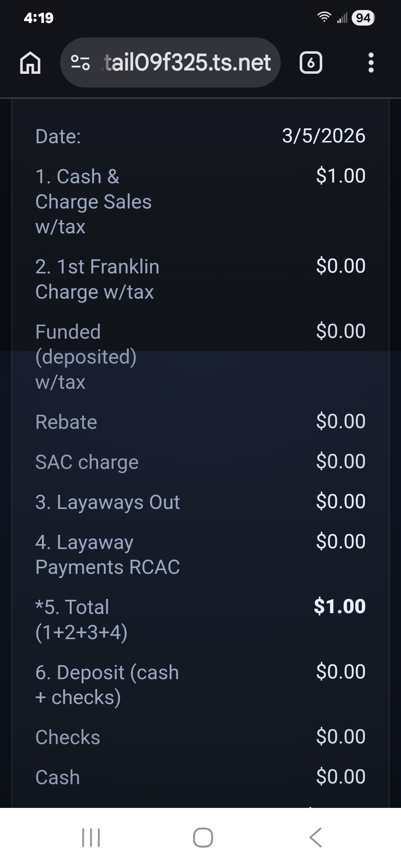Open the browser three-dot menu
401x868 pixels.
371,63
